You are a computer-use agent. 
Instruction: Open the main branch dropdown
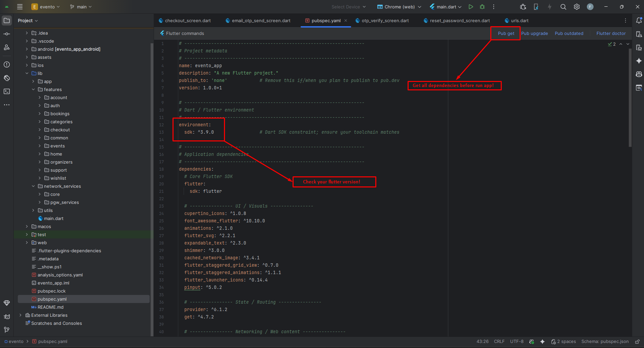coord(81,7)
